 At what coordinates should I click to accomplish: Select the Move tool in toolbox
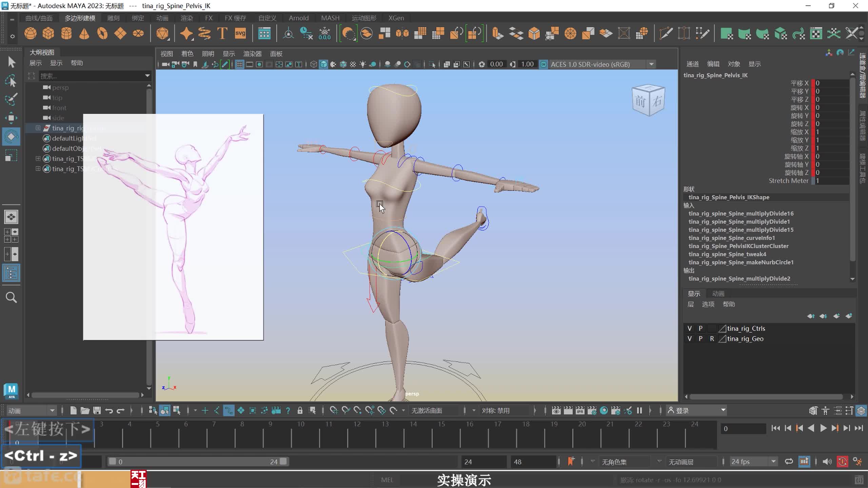11,118
